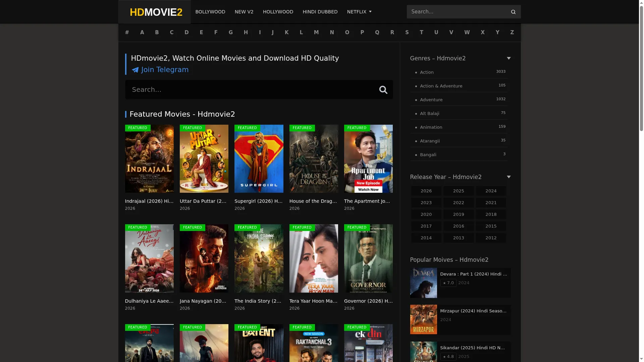The image size is (644, 362).
Task: Click the large search magnifier icon
Action: tap(383, 90)
